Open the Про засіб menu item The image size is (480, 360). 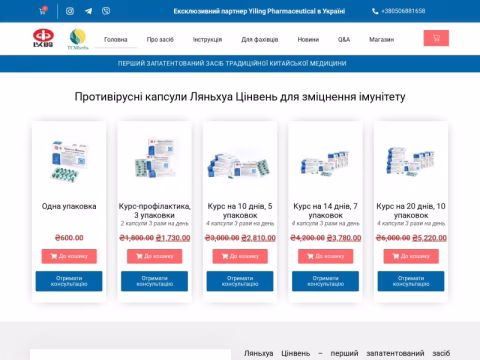pos(160,39)
